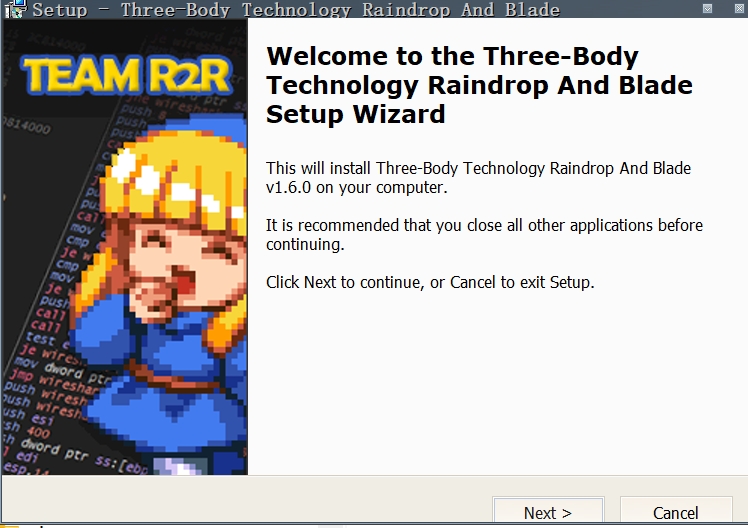Click the TEAM R2R logo
Viewport: 748px width, 528px height.
click(126, 75)
